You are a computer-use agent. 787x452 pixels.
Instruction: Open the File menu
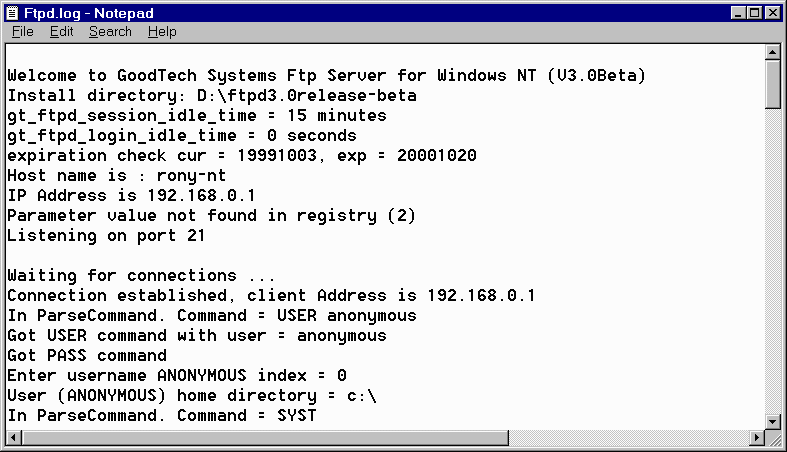coord(23,32)
